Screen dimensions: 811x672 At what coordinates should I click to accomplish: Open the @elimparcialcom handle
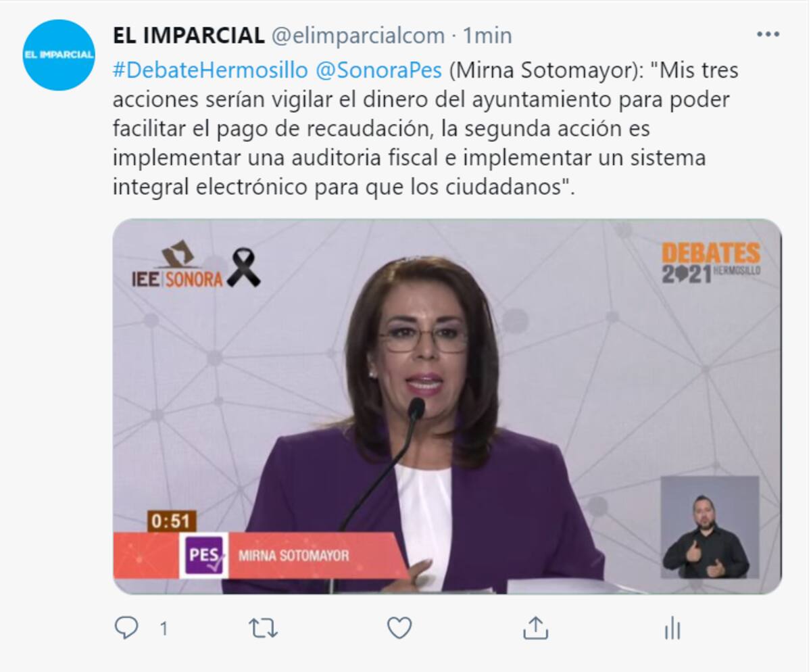(358, 35)
